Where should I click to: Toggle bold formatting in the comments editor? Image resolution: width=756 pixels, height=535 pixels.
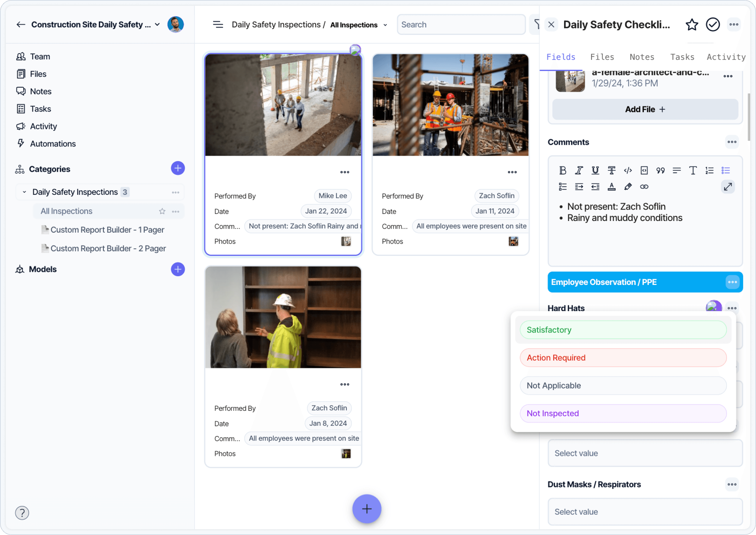563,170
